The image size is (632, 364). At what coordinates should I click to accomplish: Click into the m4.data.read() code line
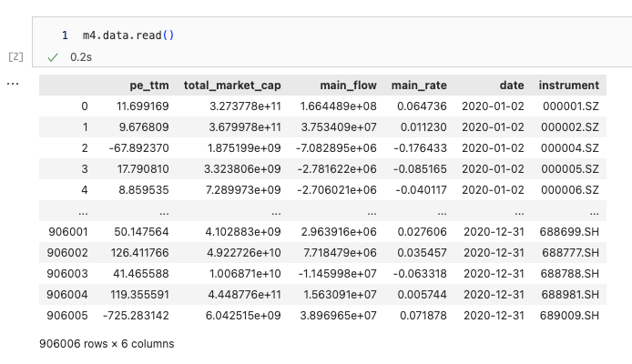tap(128, 35)
